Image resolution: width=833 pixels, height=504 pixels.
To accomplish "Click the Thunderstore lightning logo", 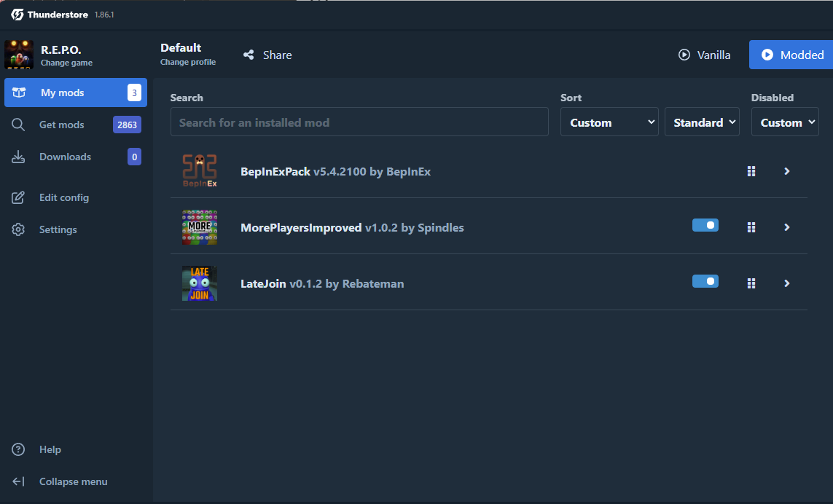I will click(17, 15).
